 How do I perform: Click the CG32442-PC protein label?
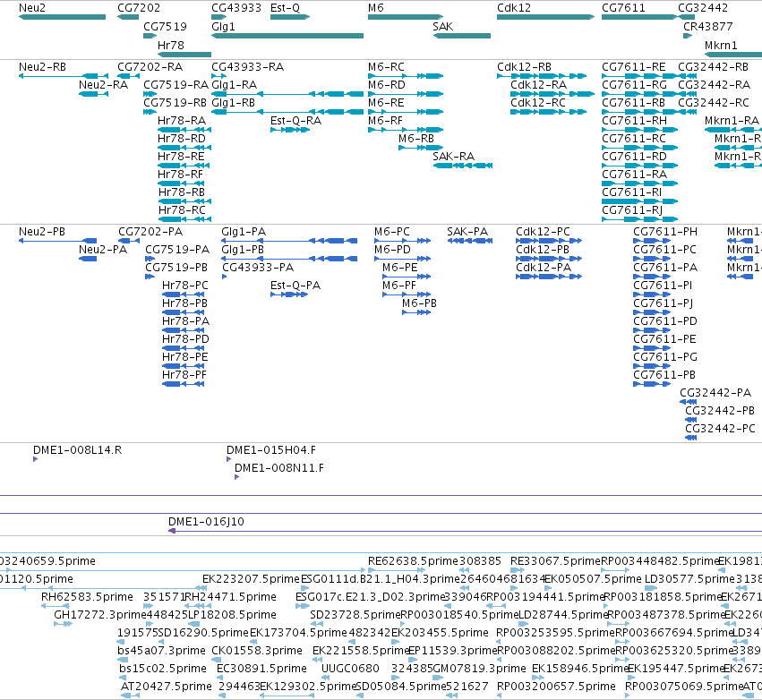point(720,429)
